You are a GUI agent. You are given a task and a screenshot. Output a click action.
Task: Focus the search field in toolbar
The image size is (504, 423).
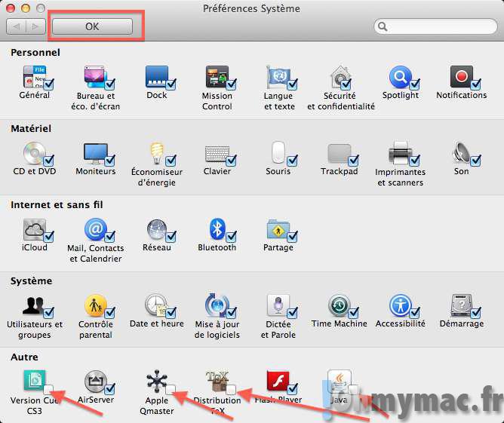coord(438,26)
